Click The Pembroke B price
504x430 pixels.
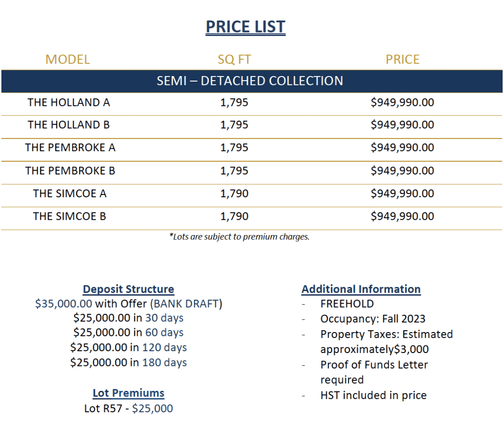pyautogui.click(x=402, y=171)
